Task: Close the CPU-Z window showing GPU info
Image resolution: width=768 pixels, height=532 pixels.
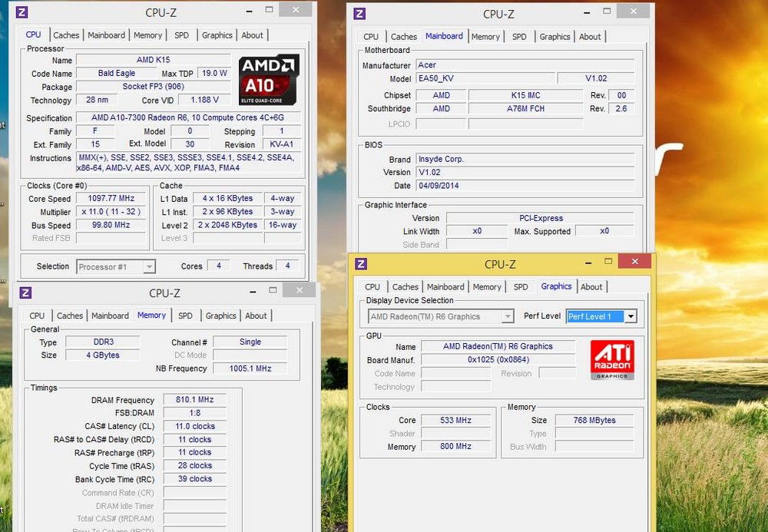Action: click(x=634, y=263)
